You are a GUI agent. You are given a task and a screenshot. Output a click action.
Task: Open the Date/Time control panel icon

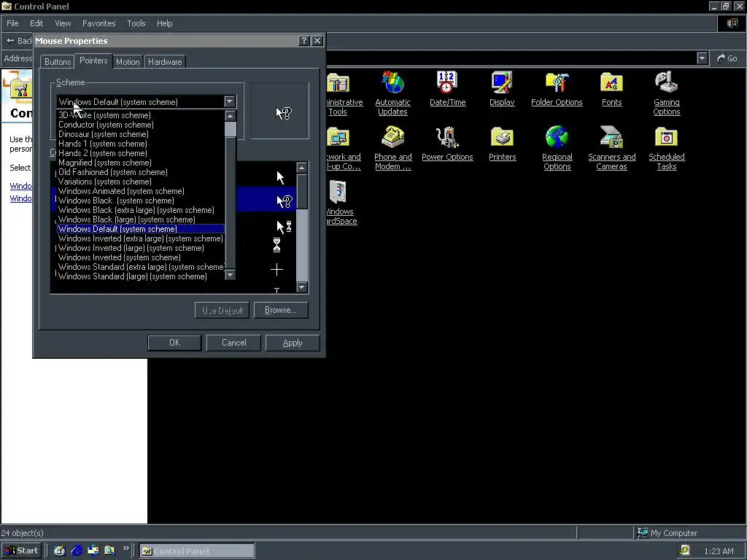(x=447, y=82)
